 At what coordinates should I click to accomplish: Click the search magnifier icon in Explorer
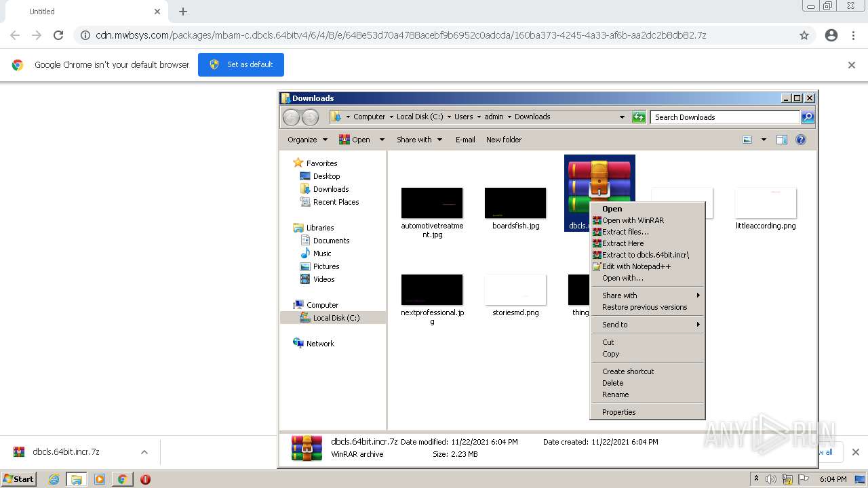pyautogui.click(x=807, y=117)
